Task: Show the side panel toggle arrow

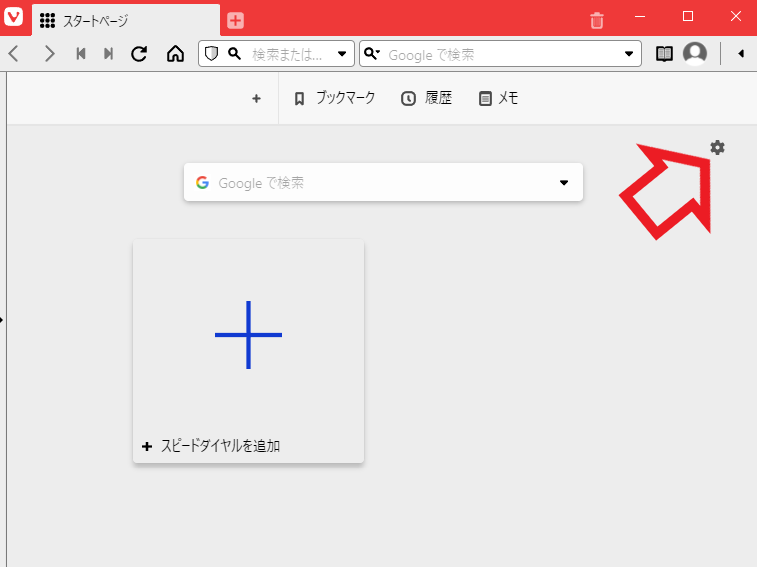Action: [2, 320]
